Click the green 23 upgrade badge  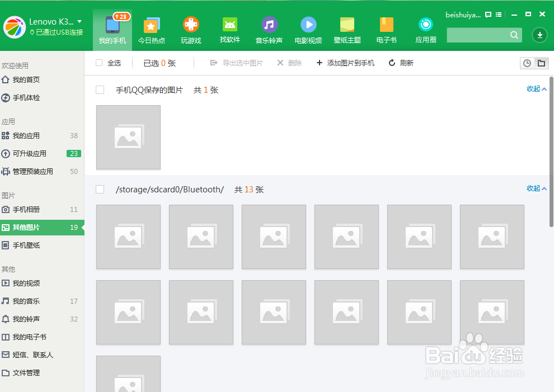[x=74, y=154]
